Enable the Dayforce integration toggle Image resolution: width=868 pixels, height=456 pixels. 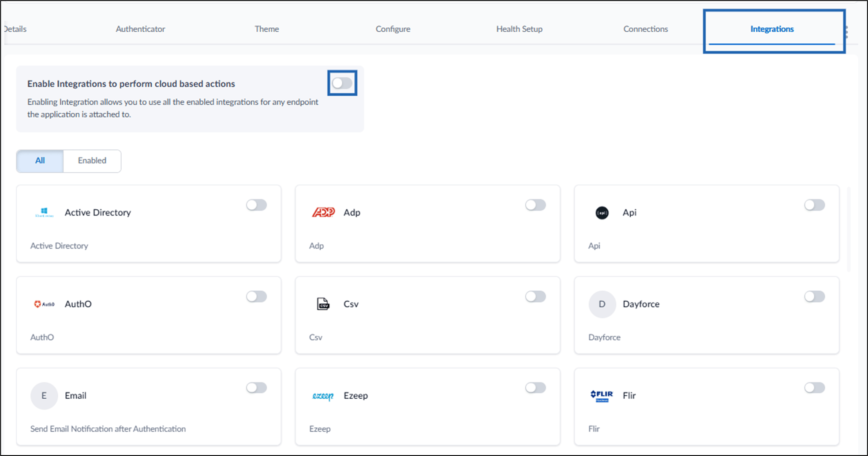[x=815, y=297]
